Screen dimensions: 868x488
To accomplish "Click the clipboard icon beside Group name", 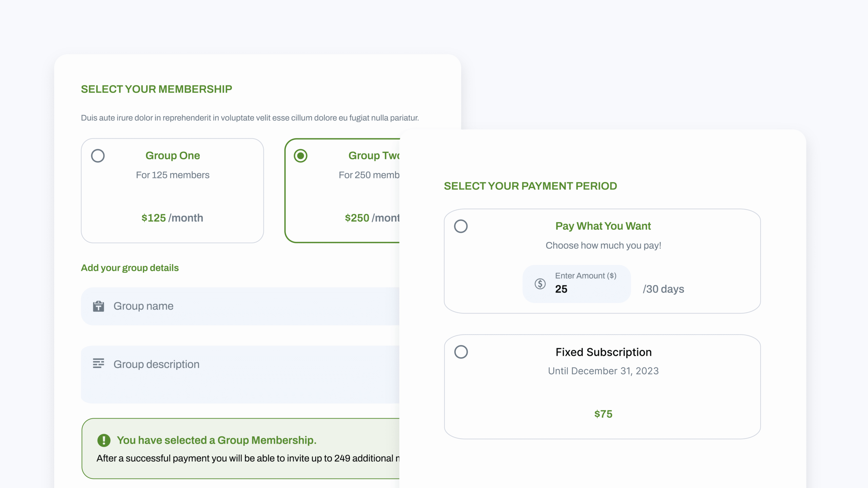I will tap(98, 306).
